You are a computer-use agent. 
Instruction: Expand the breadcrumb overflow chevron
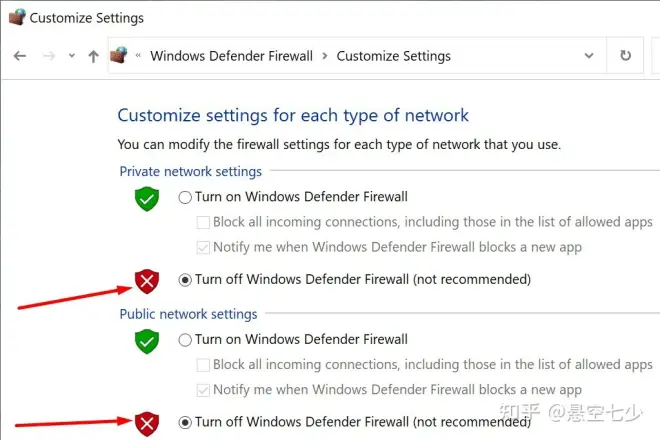click(x=138, y=56)
